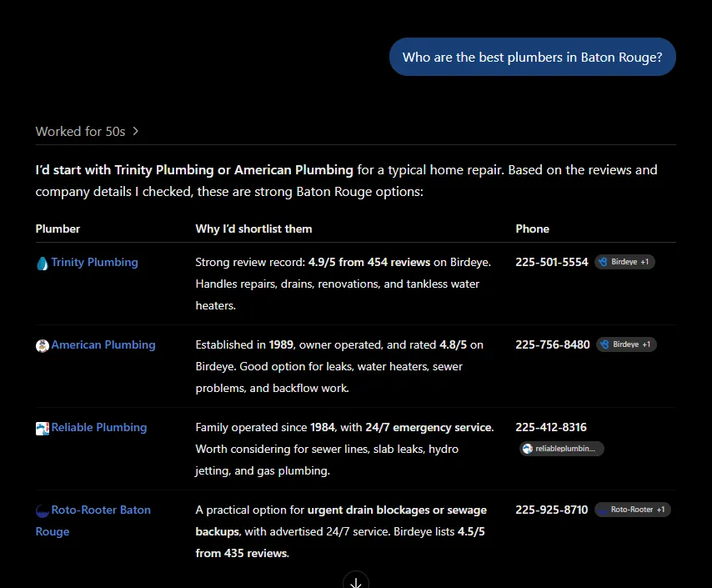Open the American Plumbing link

click(x=103, y=345)
